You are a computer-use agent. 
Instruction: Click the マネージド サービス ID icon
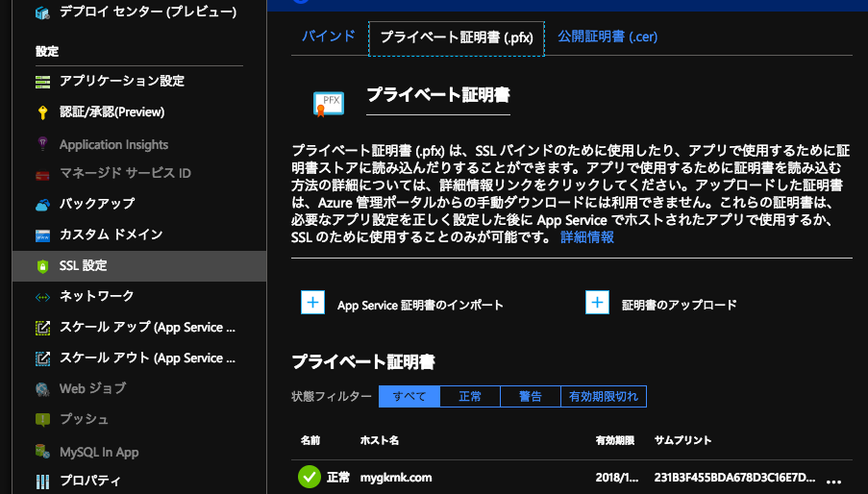(42, 175)
